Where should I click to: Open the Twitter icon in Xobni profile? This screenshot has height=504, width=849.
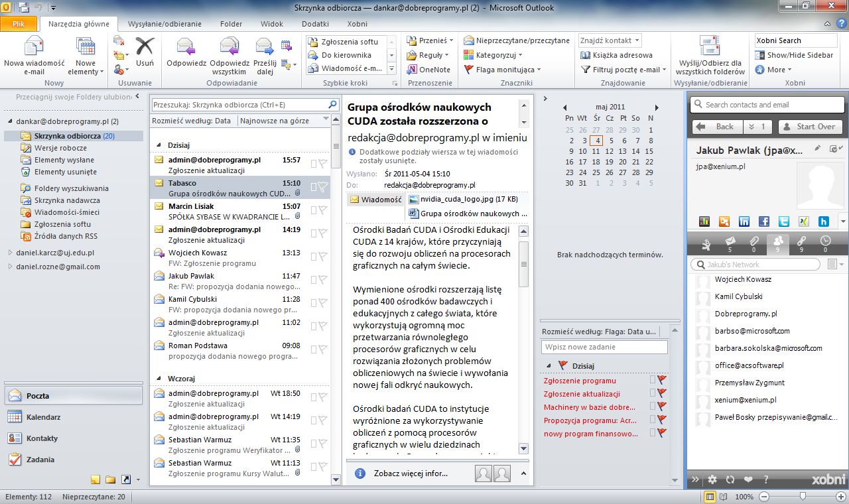784,221
